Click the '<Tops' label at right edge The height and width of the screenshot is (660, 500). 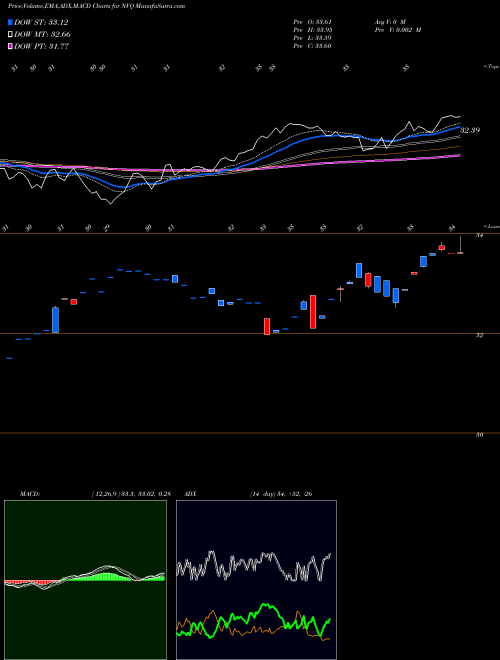(x=491, y=67)
